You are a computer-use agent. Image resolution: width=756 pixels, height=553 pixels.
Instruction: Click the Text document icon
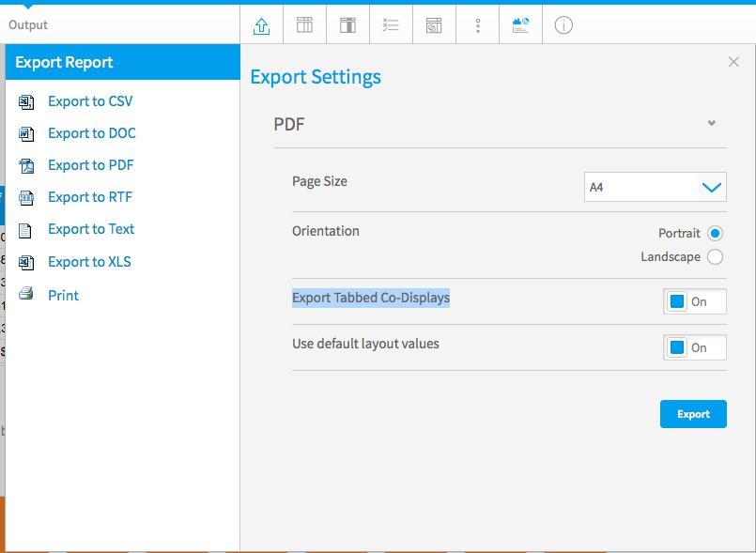click(x=25, y=230)
